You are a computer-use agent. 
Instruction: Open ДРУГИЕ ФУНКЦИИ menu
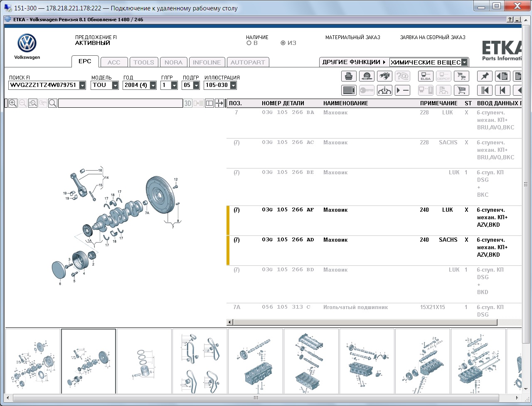[x=354, y=62]
